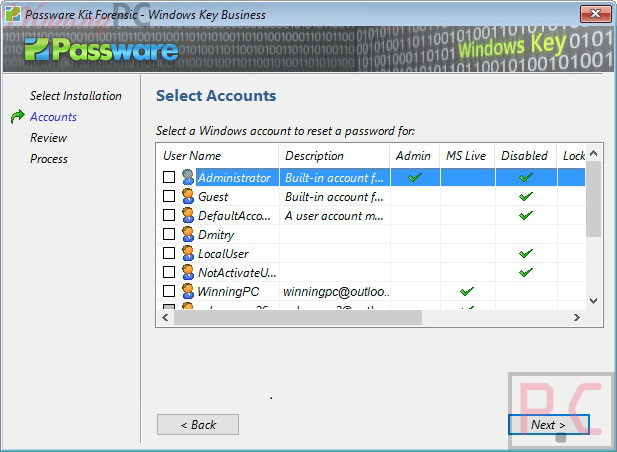Go to the Select Installation step
This screenshot has width=617, height=452.
pyautogui.click(x=76, y=96)
